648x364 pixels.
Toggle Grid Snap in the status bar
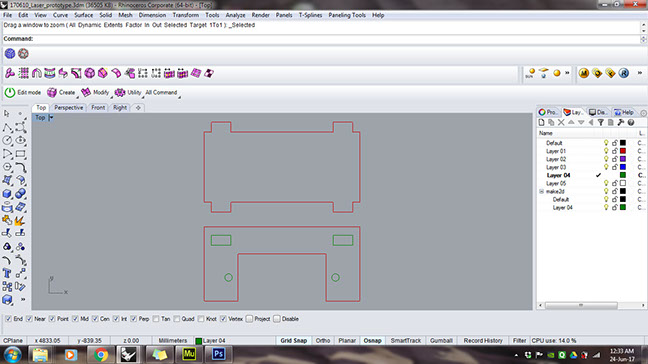(x=294, y=341)
